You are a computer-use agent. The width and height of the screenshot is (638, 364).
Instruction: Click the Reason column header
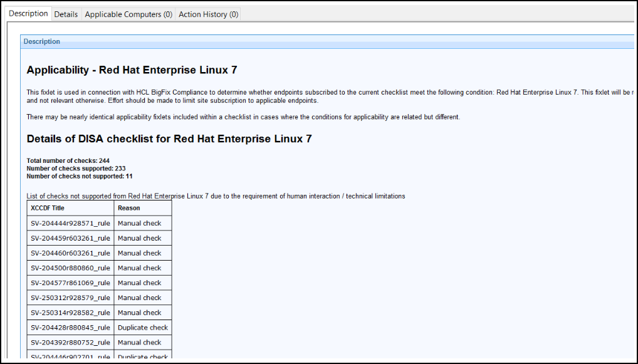(143, 208)
